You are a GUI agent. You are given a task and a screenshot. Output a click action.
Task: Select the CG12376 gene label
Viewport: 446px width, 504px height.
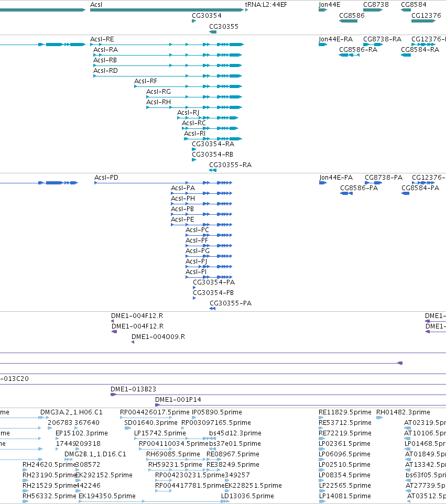point(426,15)
